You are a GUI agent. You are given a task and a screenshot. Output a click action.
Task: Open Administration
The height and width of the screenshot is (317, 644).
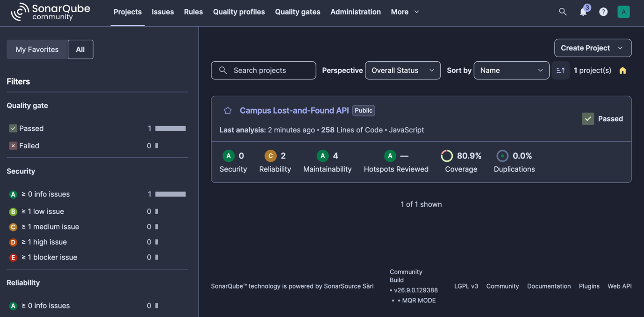[356, 12]
